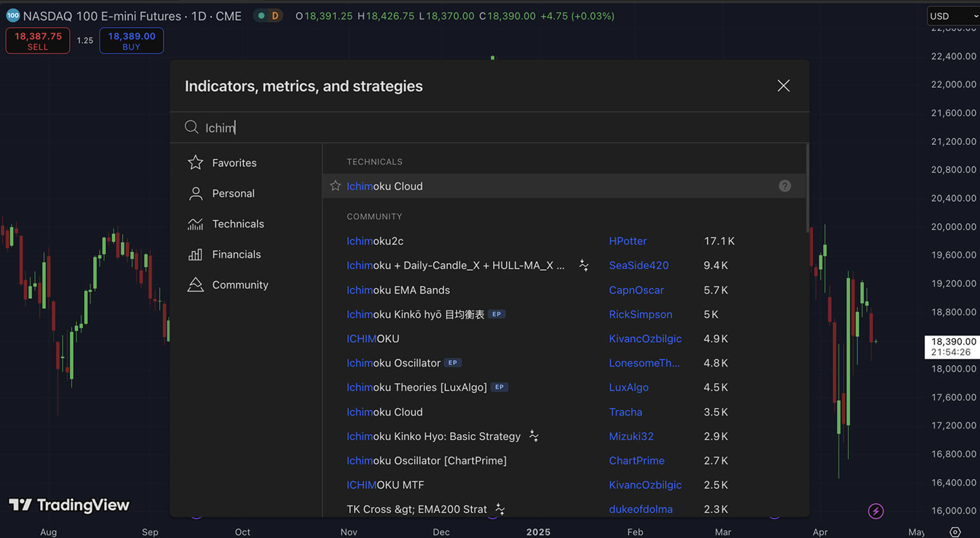
Task: Open the Community category
Action: point(240,285)
